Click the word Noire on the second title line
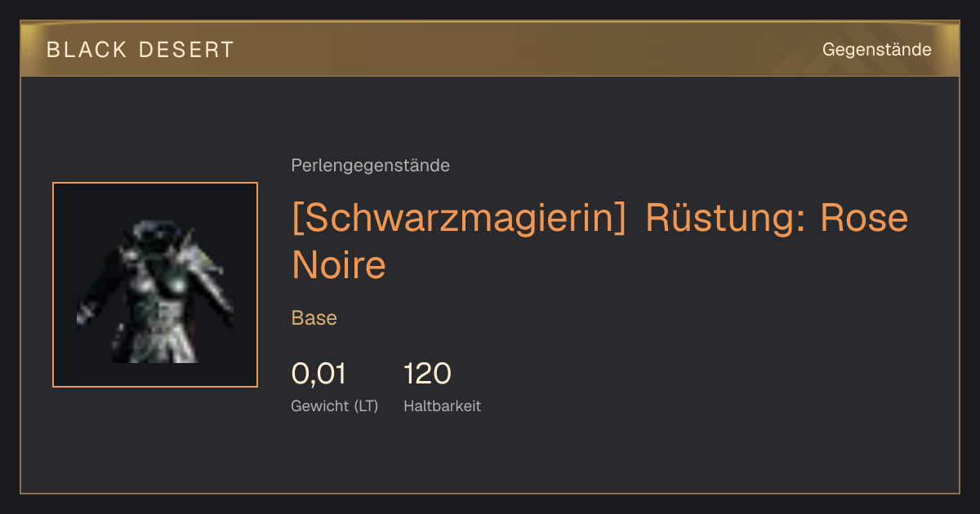The height and width of the screenshot is (514, 980). click(x=338, y=265)
